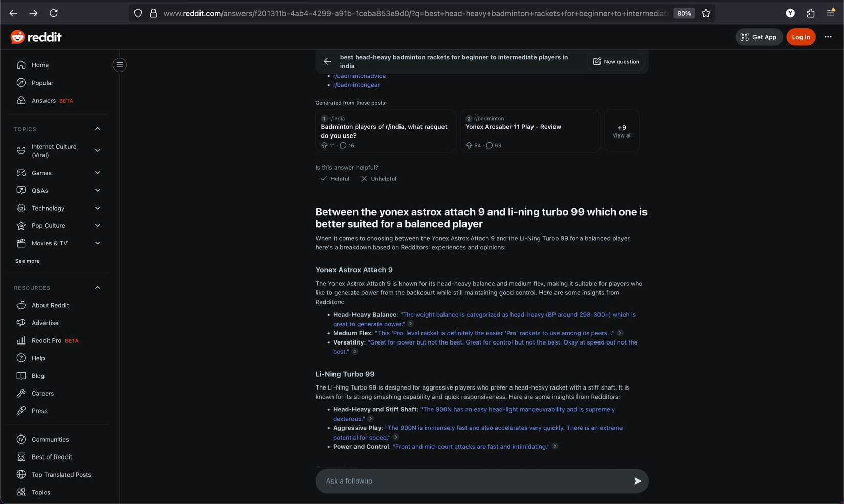Click the overflow three-dot menu
The image size is (844, 504).
(829, 37)
